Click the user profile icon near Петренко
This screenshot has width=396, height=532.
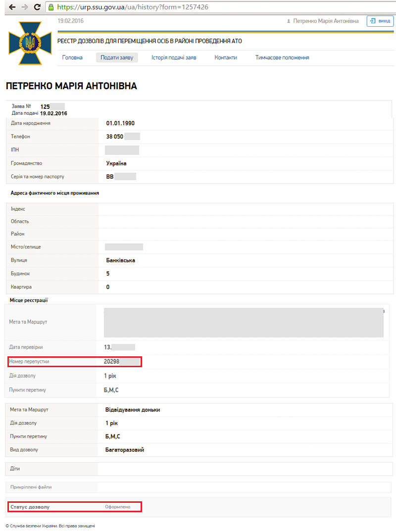point(289,21)
